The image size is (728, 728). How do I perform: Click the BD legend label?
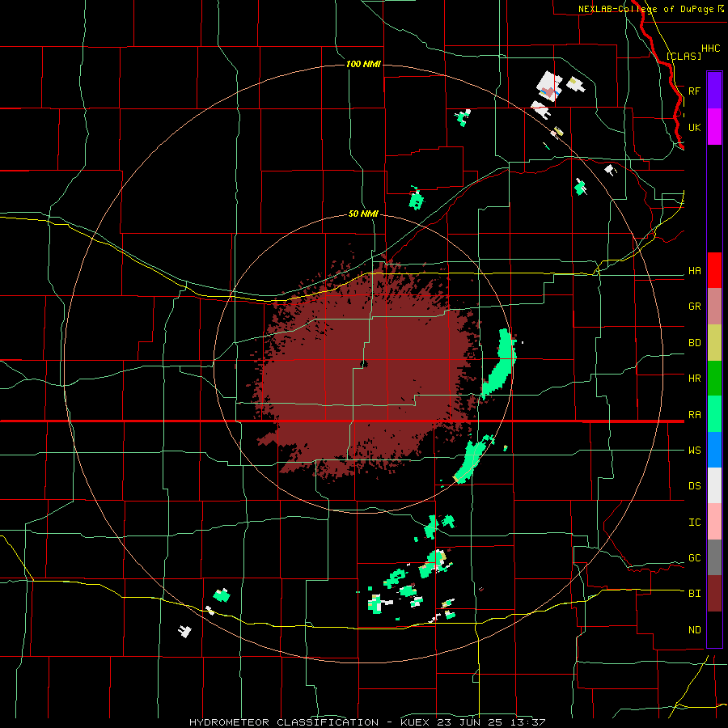[694, 343]
